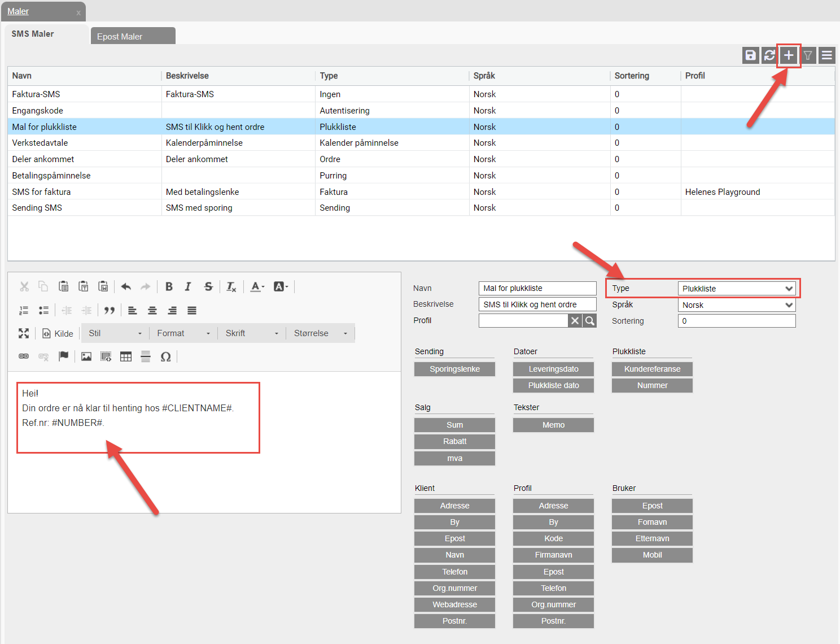Screen dimensions: 840x644
Task: Click the Cut scissors icon in the editor toolbar
Action: point(24,286)
